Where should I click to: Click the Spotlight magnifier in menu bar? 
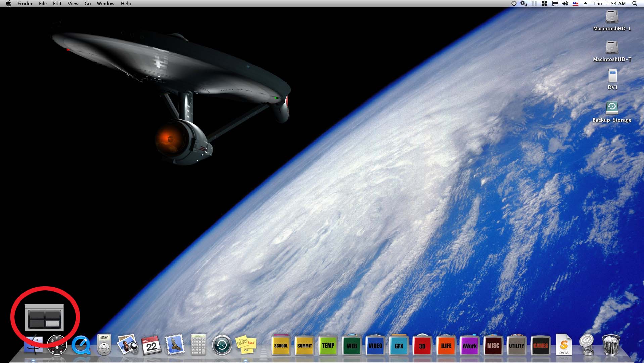(634, 3)
